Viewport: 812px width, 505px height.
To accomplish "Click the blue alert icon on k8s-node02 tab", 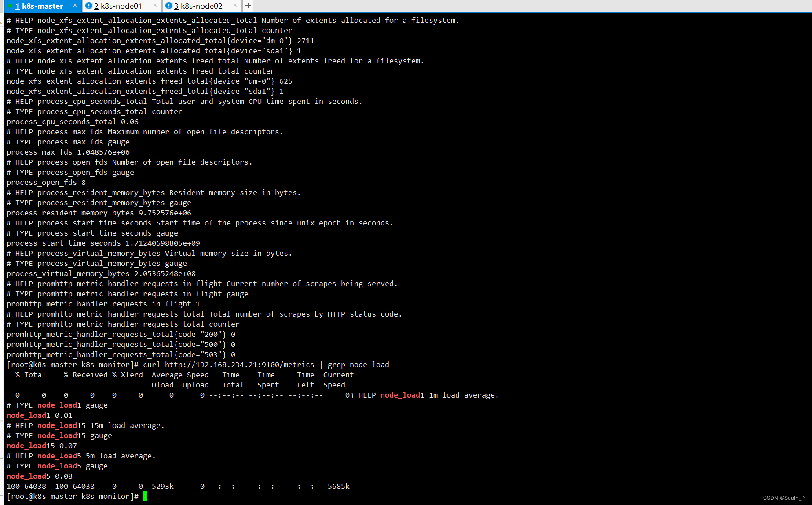I will pos(168,6).
